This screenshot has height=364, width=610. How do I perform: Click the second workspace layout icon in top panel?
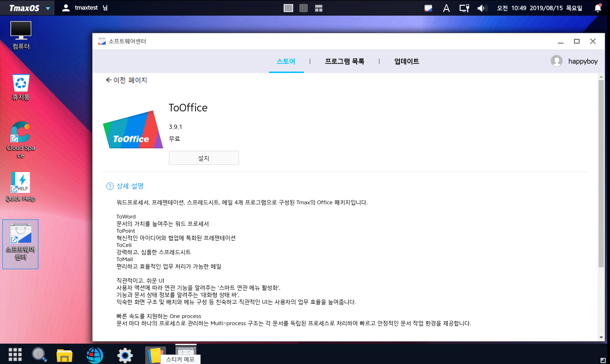(x=304, y=8)
